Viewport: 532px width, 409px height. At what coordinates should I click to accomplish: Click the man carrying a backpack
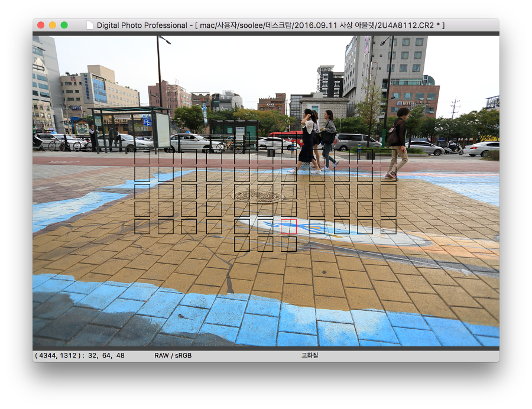(x=399, y=142)
